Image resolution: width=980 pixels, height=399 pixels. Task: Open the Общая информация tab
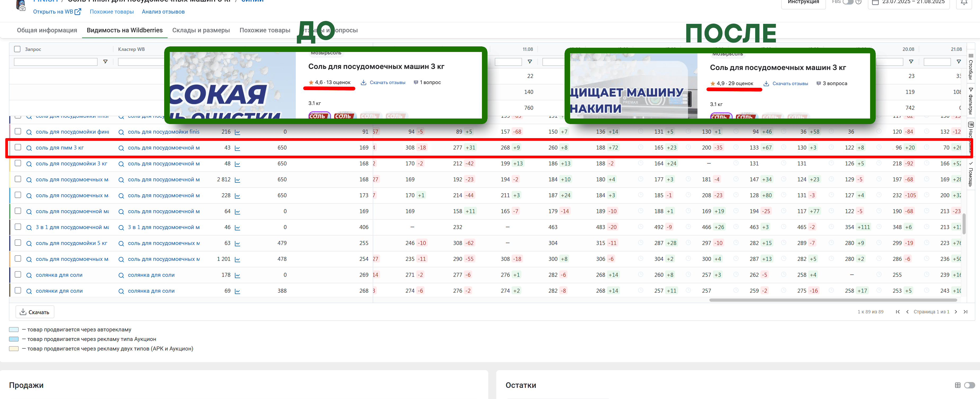pyautogui.click(x=47, y=30)
